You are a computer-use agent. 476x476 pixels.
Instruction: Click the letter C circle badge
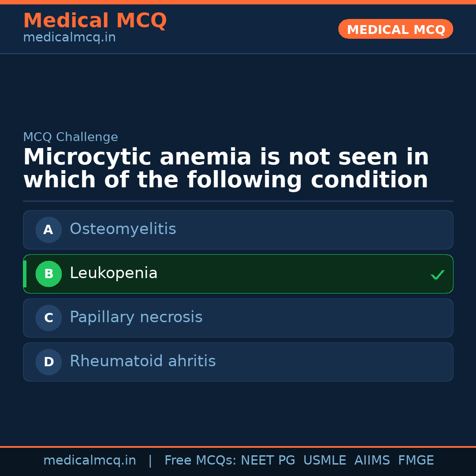pos(48,318)
